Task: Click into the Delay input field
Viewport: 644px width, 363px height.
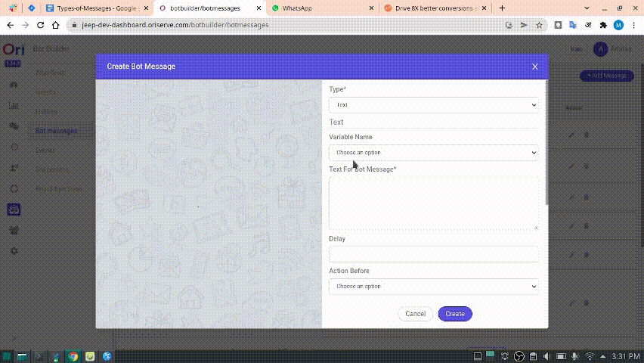Action: click(434, 254)
